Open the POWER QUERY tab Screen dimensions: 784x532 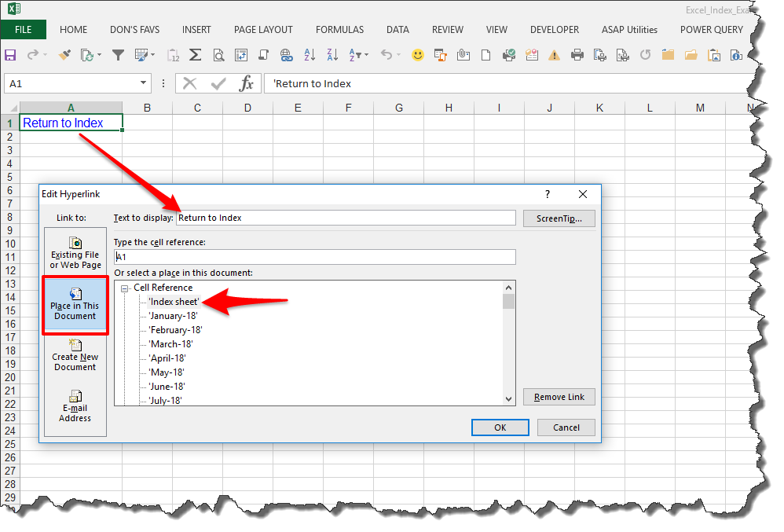tap(711, 29)
